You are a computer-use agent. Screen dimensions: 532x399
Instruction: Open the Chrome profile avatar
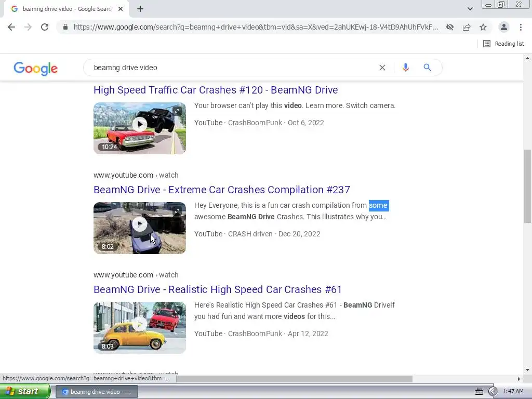coord(504,27)
